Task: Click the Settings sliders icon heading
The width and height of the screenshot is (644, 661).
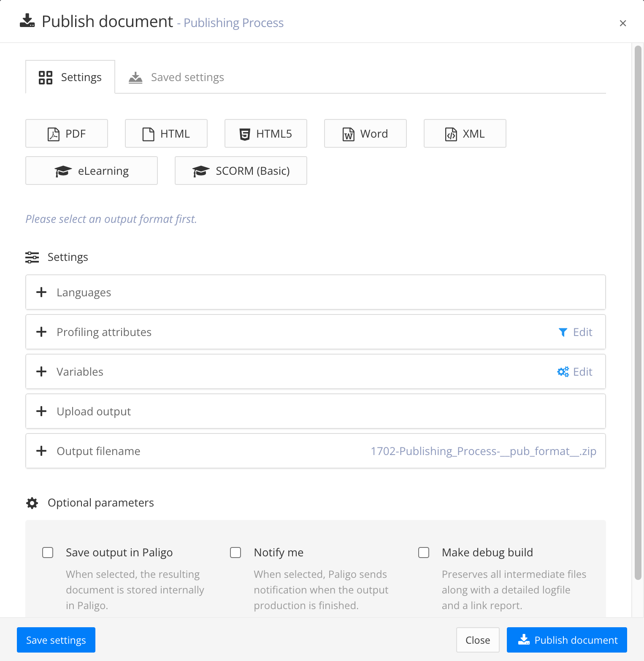Action: tap(32, 257)
